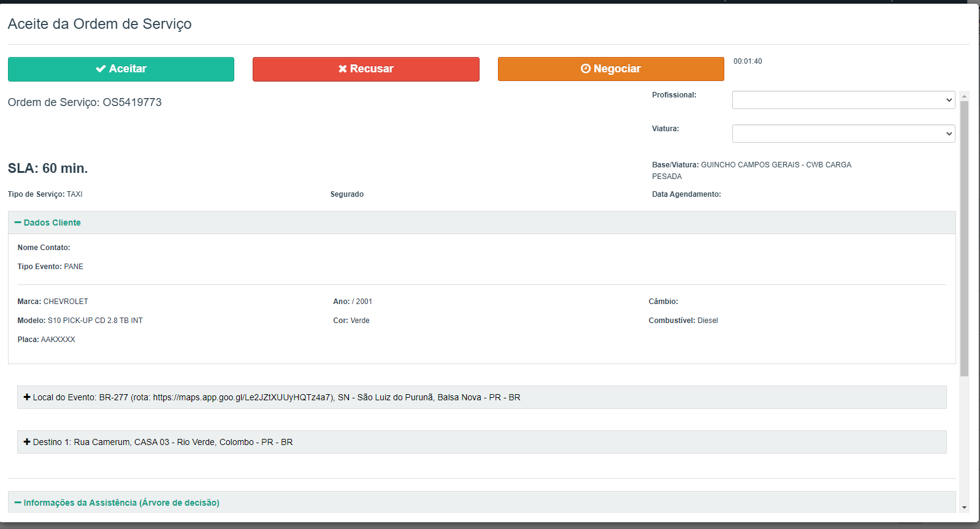Click the countdown timer 00:01:40

pyautogui.click(x=748, y=61)
